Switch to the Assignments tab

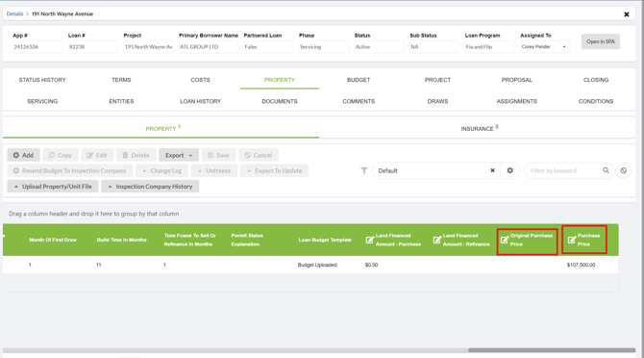tap(517, 101)
